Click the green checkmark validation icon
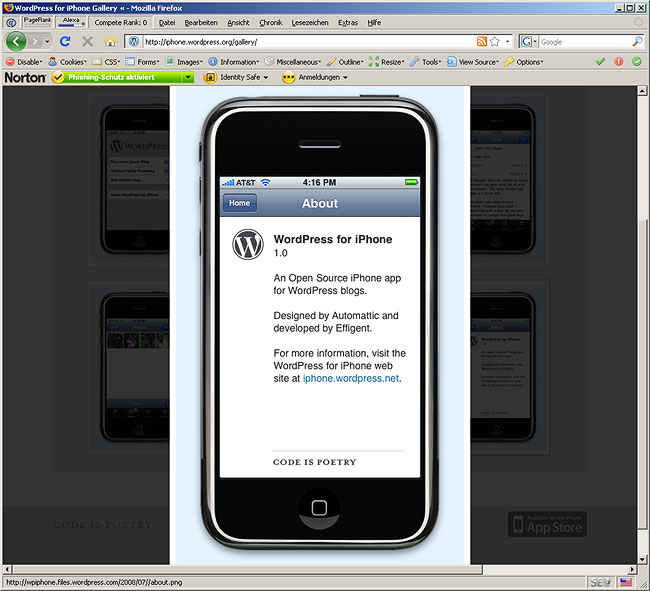Image resolution: width=650 pixels, height=591 pixels. tap(600, 62)
